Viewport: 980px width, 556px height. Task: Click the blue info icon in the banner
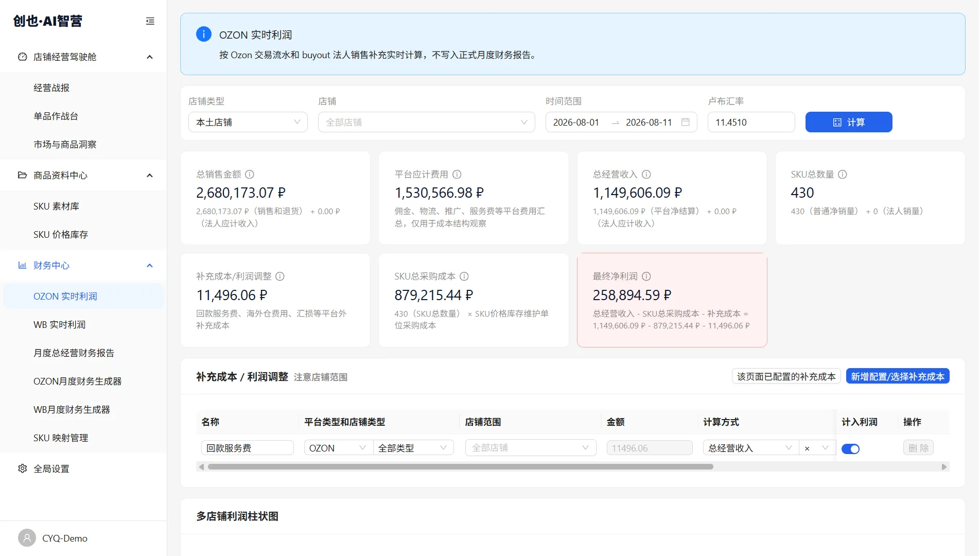pyautogui.click(x=204, y=34)
